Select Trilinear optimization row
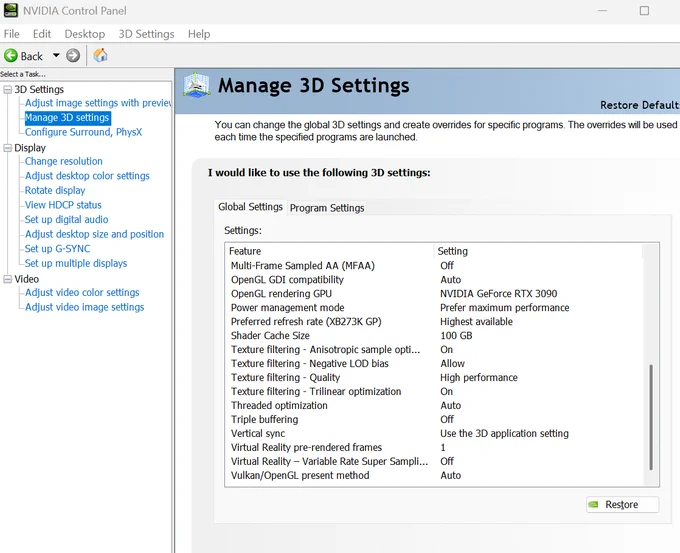Screen dimensions: 680x553 (x=434, y=391)
